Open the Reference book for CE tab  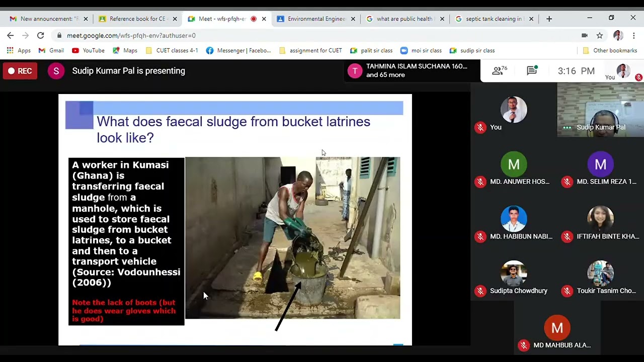point(137,19)
